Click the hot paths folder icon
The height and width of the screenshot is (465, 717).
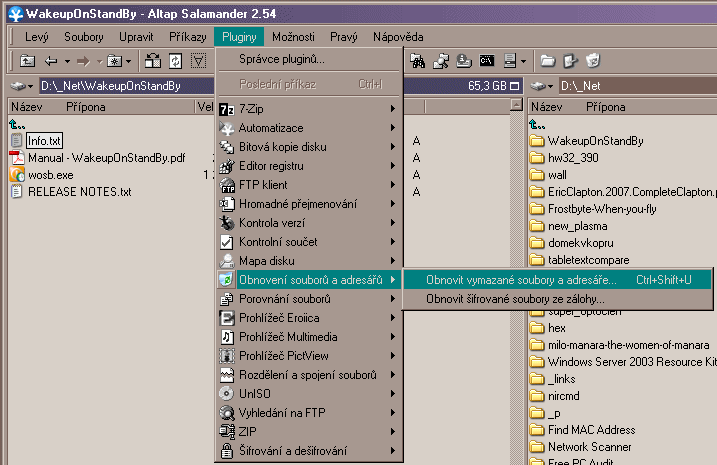[114, 61]
